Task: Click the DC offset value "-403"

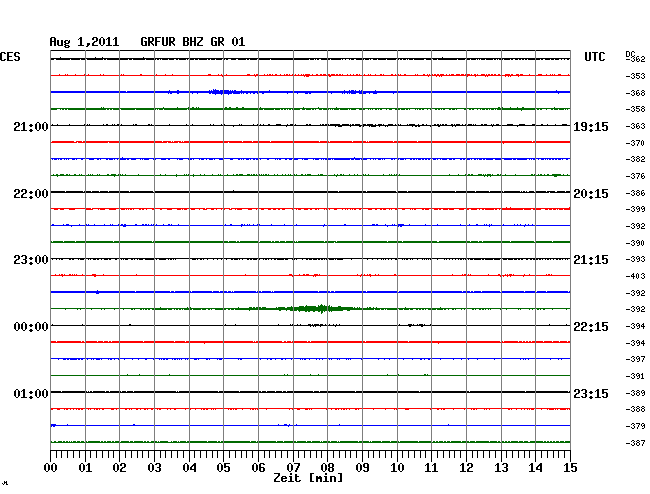Action: pyautogui.click(x=635, y=276)
